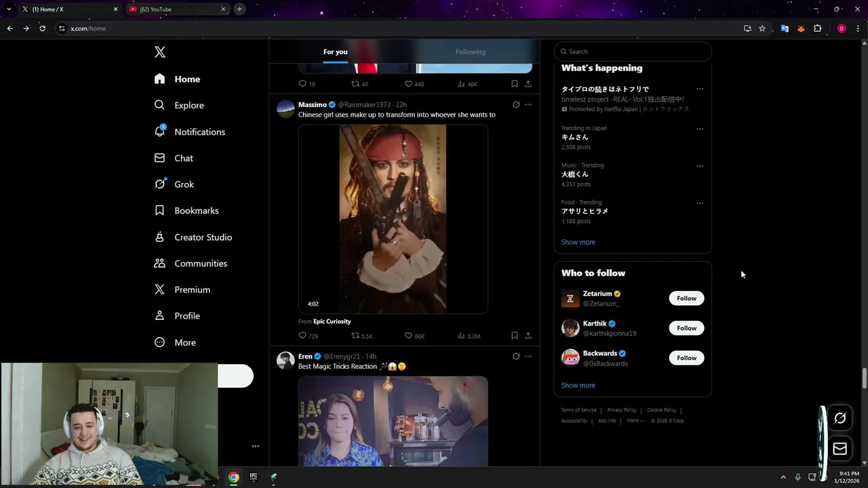Image resolution: width=868 pixels, height=488 pixels.
Task: Share the top post with 448 likes
Action: tap(528, 84)
